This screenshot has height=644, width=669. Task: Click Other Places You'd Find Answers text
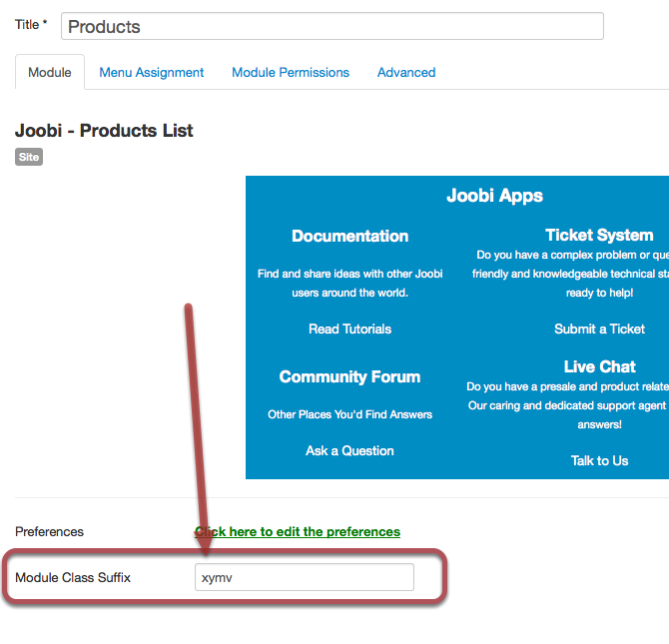point(349,414)
